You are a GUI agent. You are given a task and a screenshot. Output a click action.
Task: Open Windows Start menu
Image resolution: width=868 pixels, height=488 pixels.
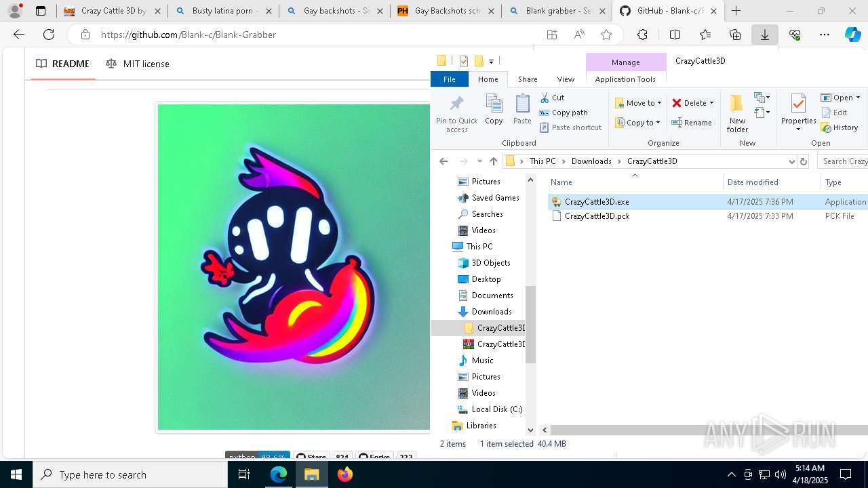[x=16, y=474]
